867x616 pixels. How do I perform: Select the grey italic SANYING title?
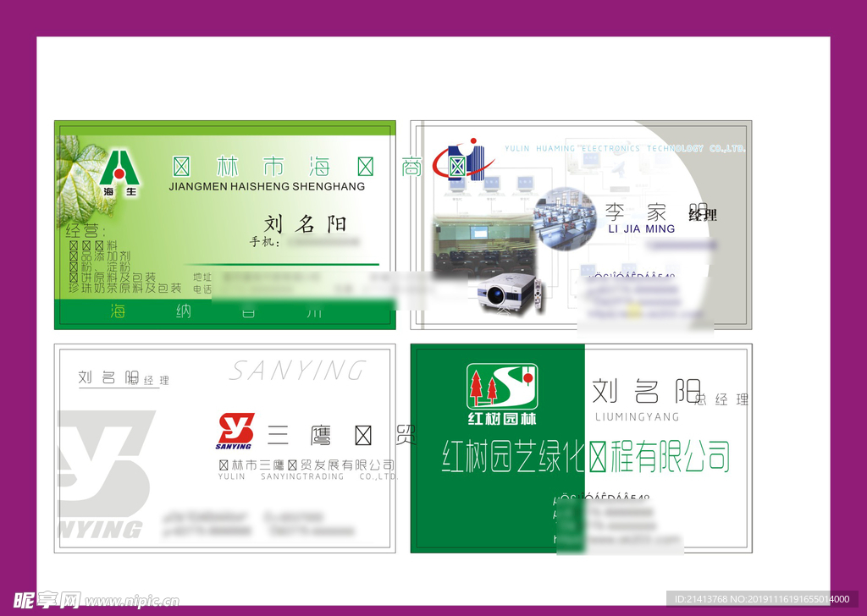(297, 371)
